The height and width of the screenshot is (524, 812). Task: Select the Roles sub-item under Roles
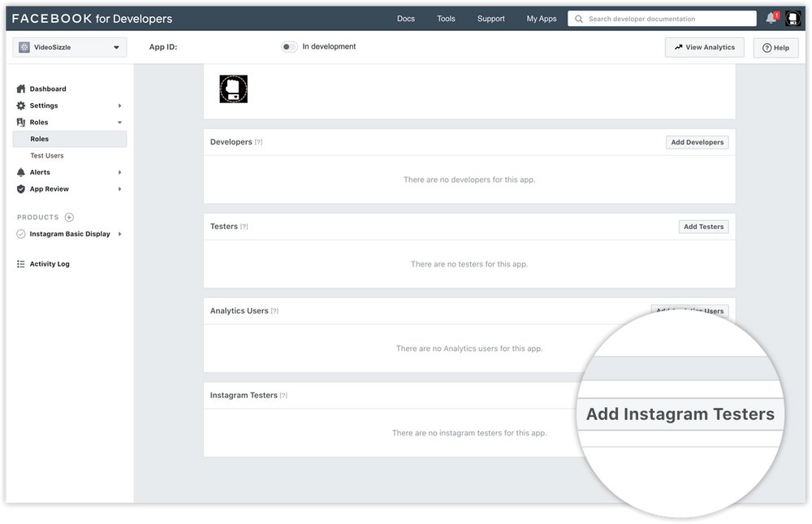[x=69, y=139]
